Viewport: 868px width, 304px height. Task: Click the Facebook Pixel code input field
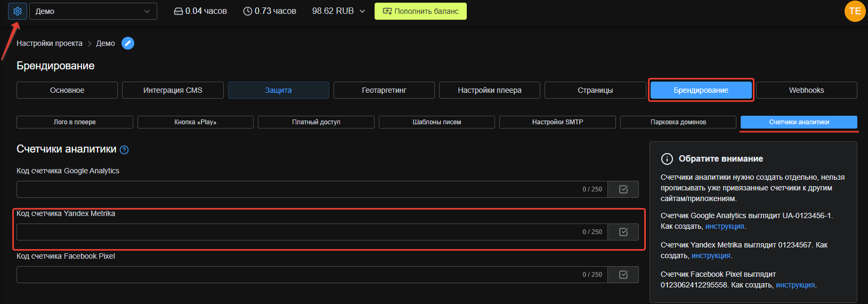coord(312,275)
